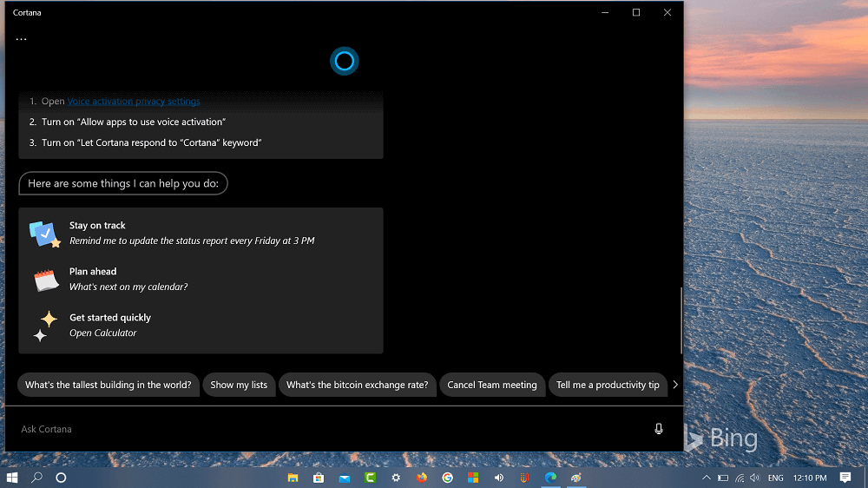Click the 'Get started quickly' heading
Viewport: 868px width, 488px height.
click(x=110, y=318)
